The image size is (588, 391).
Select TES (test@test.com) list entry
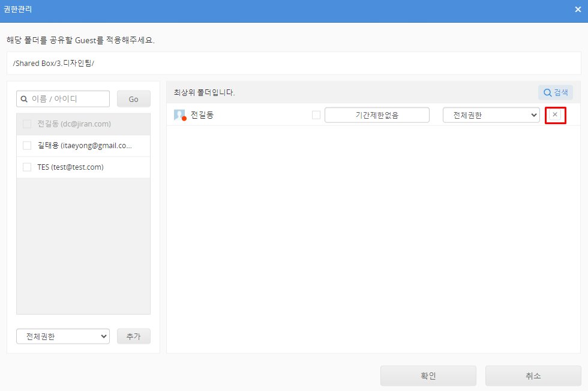70,167
